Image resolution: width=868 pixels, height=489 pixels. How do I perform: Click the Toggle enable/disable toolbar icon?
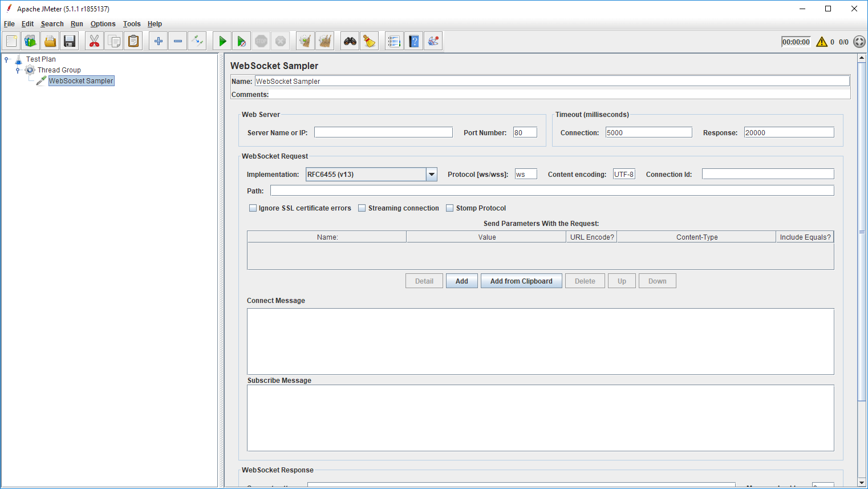click(x=197, y=41)
